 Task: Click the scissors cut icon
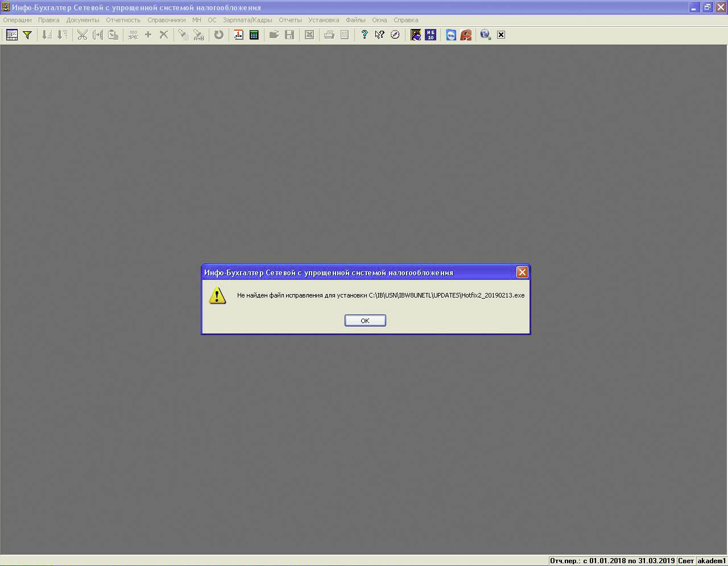point(82,35)
